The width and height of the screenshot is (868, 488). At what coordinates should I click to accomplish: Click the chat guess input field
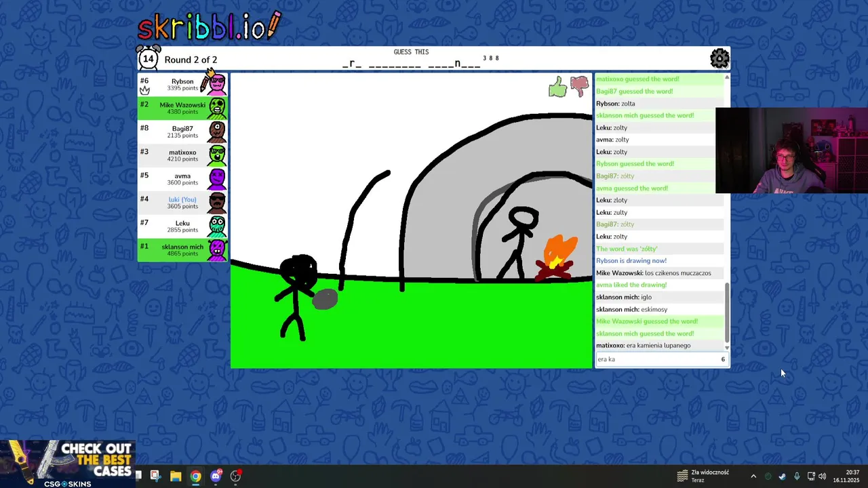click(661, 359)
